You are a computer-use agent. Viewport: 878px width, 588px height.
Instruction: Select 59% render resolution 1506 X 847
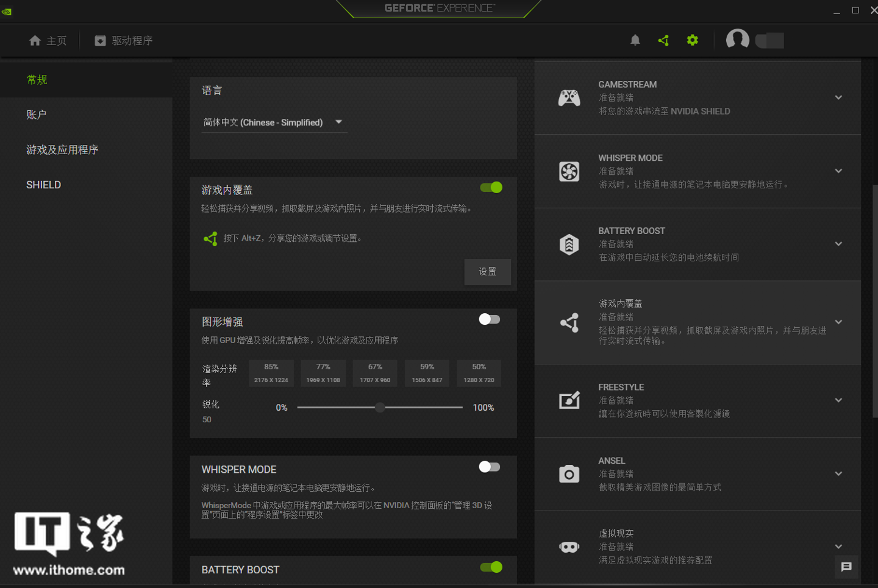tap(427, 373)
